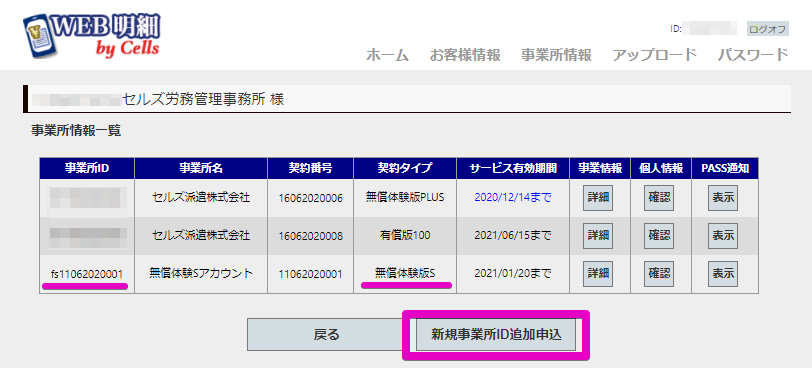Select contract number 16062020006
Viewport: 812px width, 368px height.
(x=311, y=198)
